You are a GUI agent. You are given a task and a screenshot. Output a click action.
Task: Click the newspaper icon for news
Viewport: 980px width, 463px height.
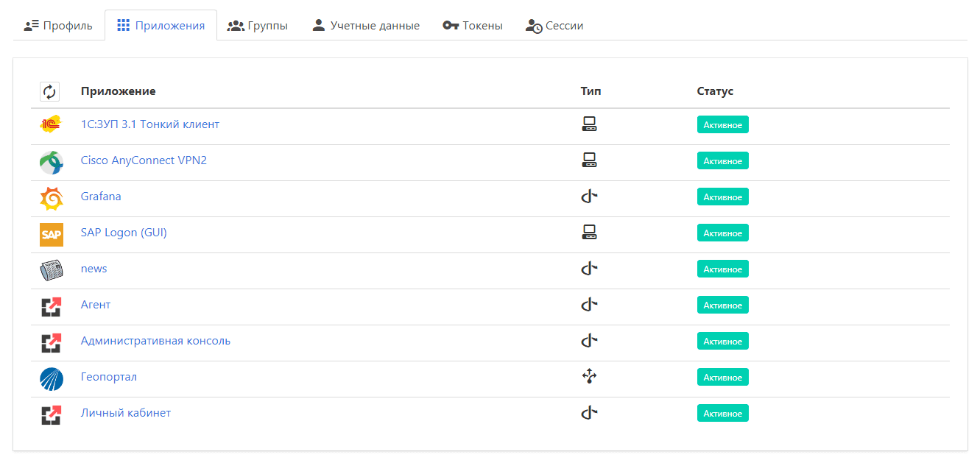coord(51,270)
